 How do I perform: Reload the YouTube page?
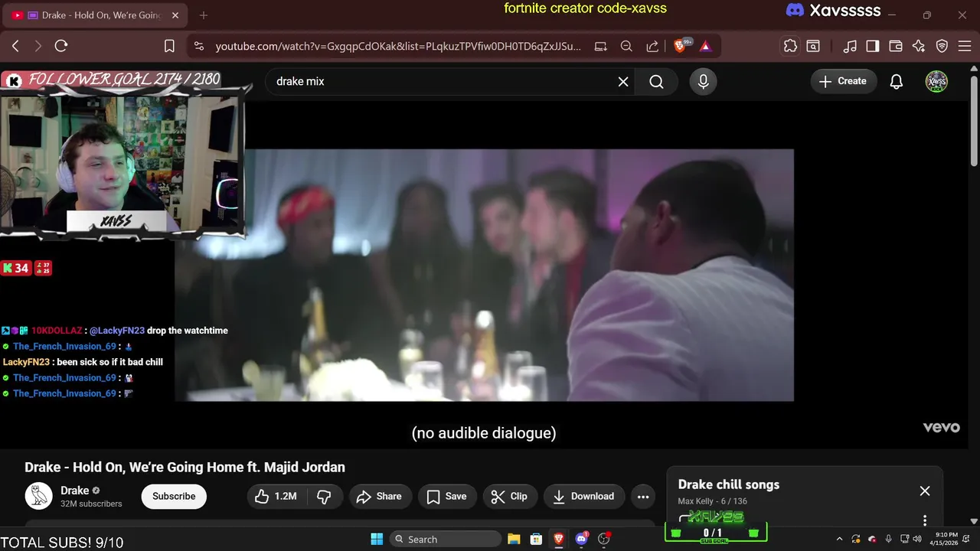coord(61,46)
